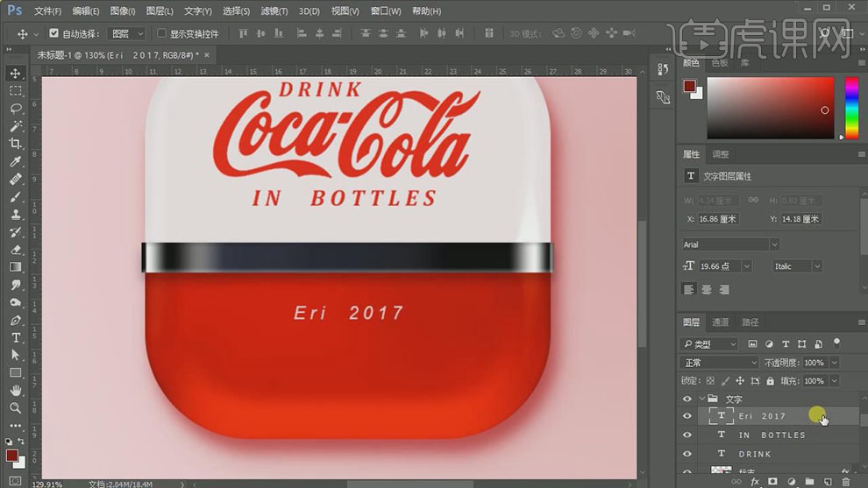
Task: Pick the Crop tool
Action: pyautogui.click(x=16, y=144)
